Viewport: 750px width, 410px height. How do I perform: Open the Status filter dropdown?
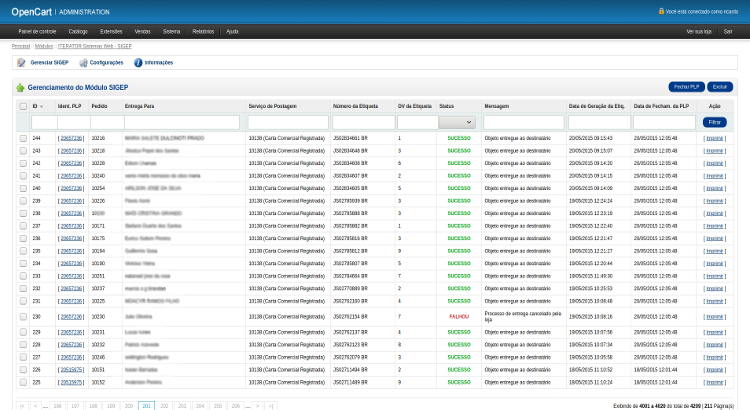click(x=457, y=122)
